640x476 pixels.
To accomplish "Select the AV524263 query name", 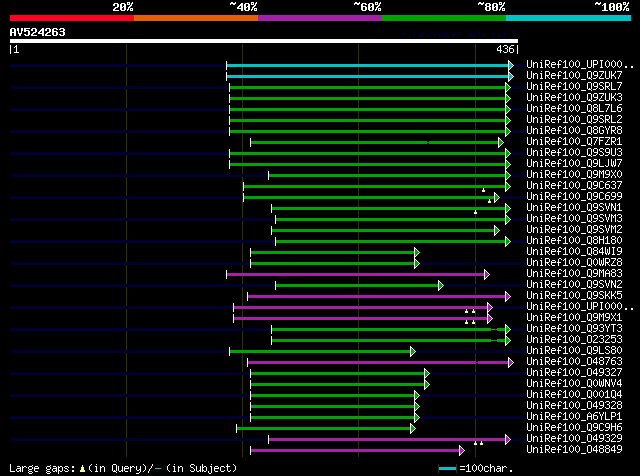I will tap(38, 32).
